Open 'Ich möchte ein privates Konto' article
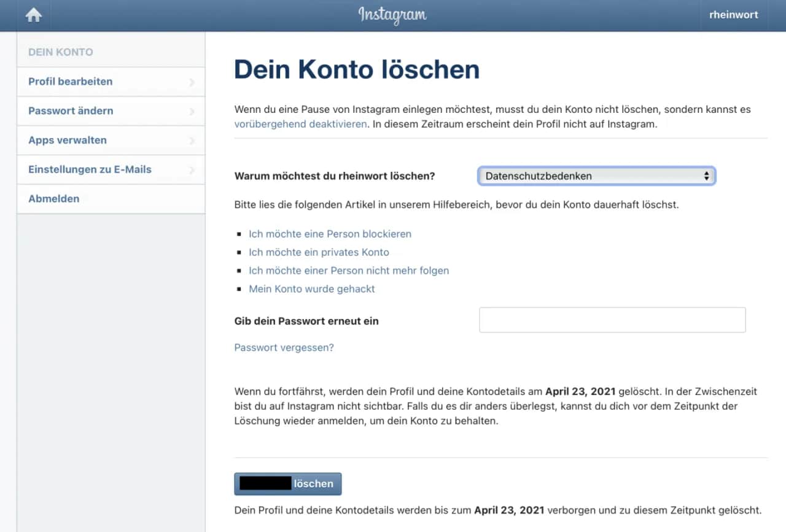The image size is (786, 532). point(319,252)
